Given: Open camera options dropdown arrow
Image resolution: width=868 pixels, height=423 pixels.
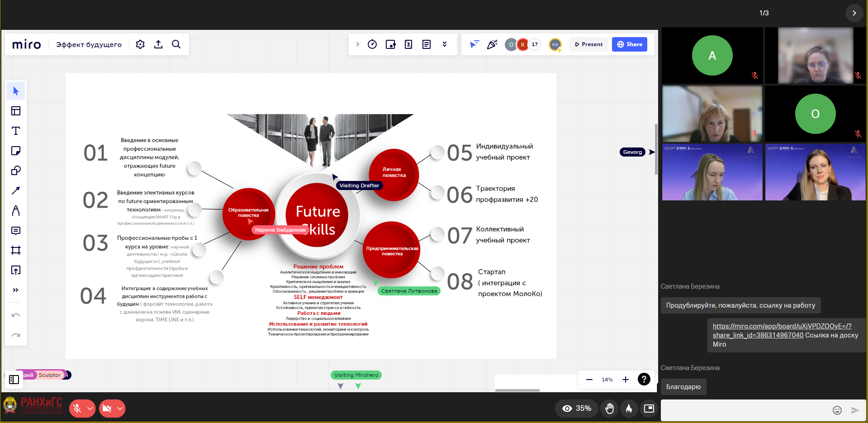Looking at the screenshot, I should click(120, 409).
